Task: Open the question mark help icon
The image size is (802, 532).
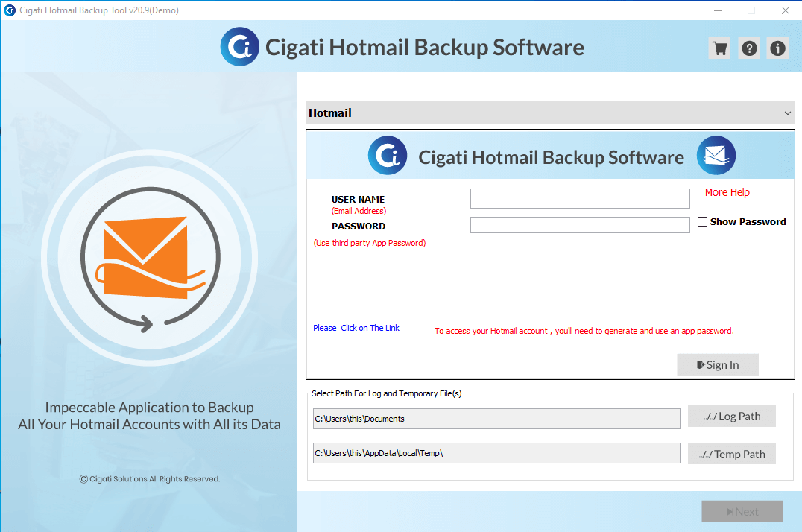Action: [749, 48]
